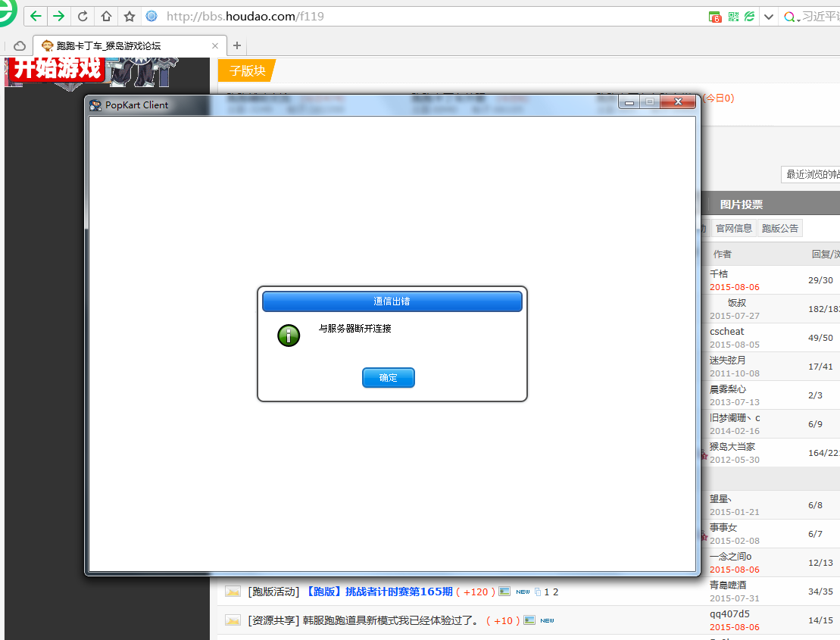
Task: Click picture attachment icon in 韩服跑跑 row
Action: (529, 620)
